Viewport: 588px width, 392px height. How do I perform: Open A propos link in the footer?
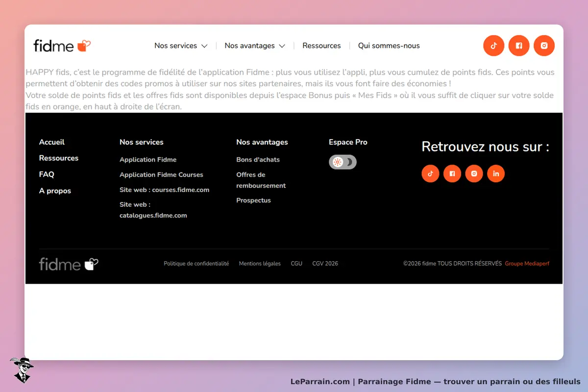pyautogui.click(x=55, y=191)
